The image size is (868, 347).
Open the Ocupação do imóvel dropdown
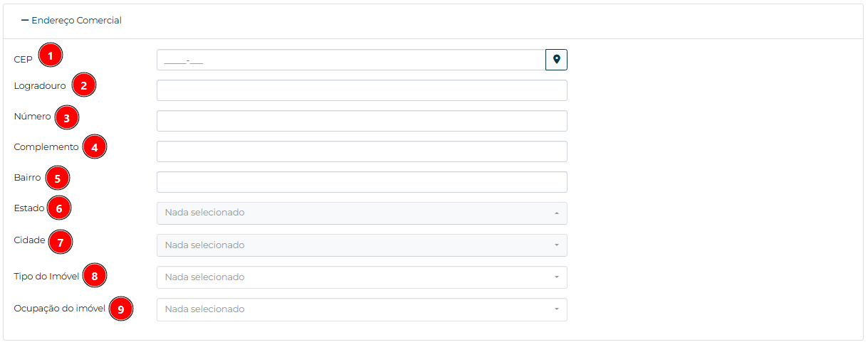tap(362, 309)
